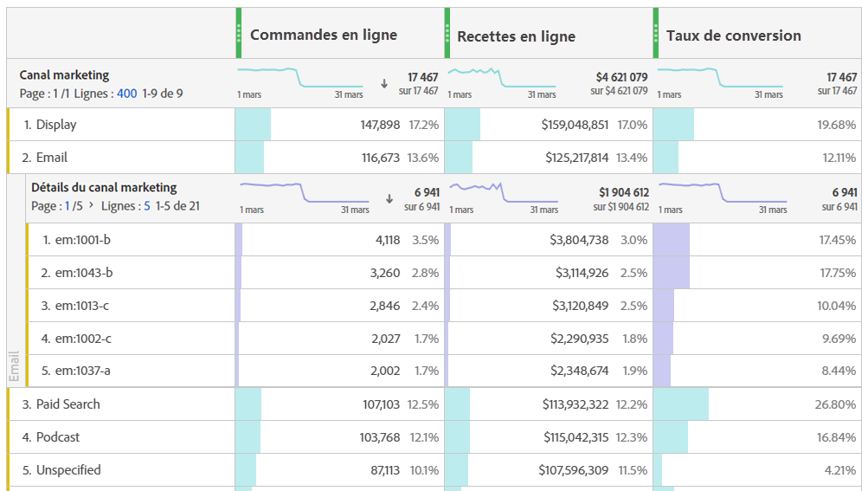
Task: Open the Lignes 400 rows selector
Action: (126, 94)
